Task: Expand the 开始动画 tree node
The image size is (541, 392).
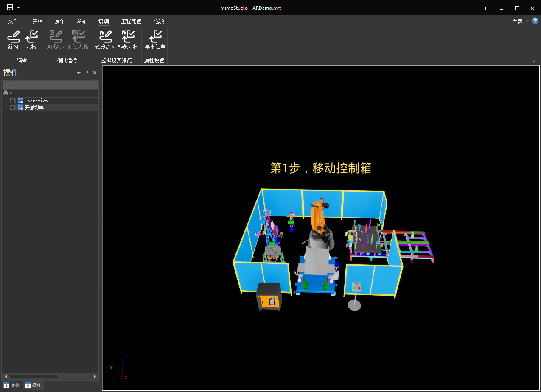Action: [6, 108]
